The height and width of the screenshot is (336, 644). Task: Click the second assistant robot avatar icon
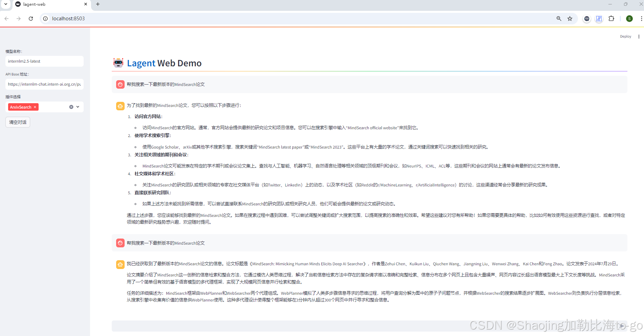pos(120,265)
